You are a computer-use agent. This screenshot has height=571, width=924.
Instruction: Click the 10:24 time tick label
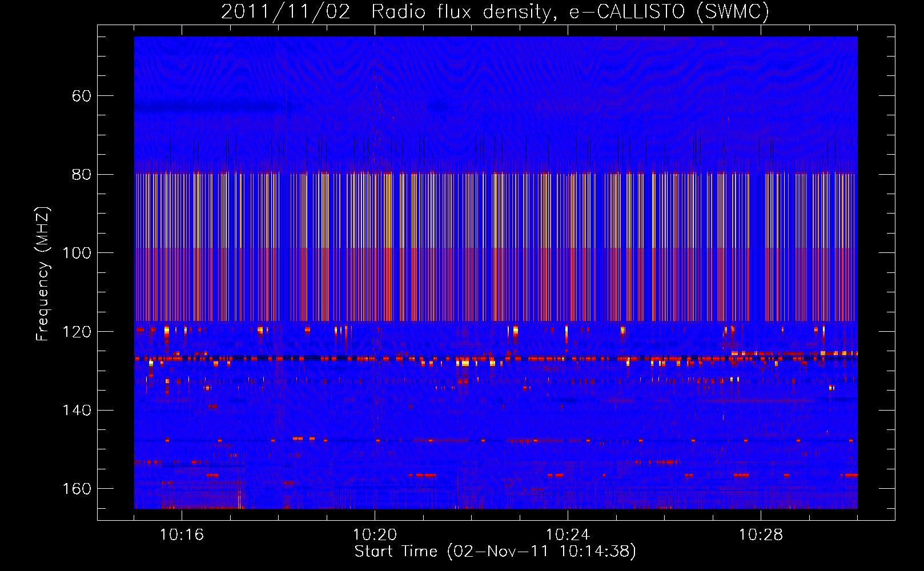pos(568,535)
